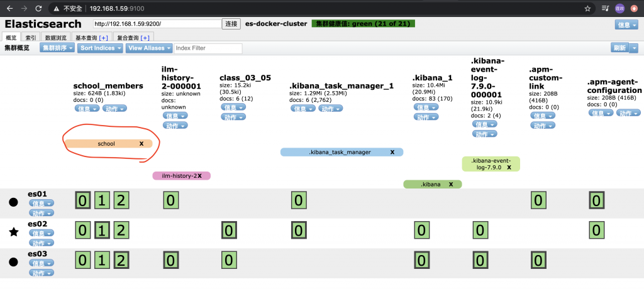This screenshot has width=644, height=289.
Task: Switch to the 索引 tab
Action: pos(31,37)
